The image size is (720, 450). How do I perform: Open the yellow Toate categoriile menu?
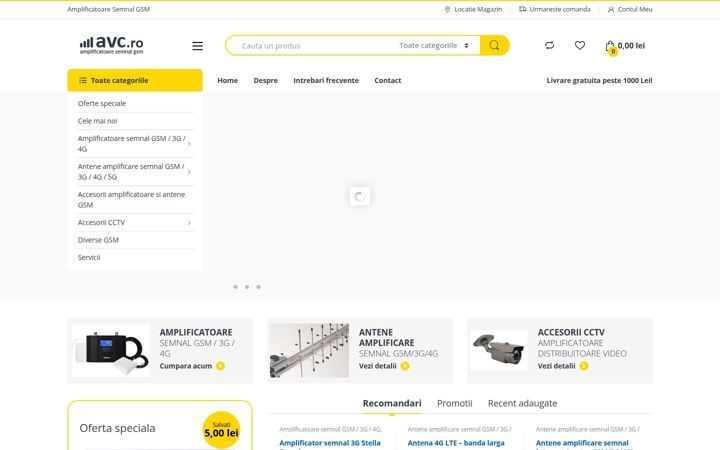coord(135,80)
